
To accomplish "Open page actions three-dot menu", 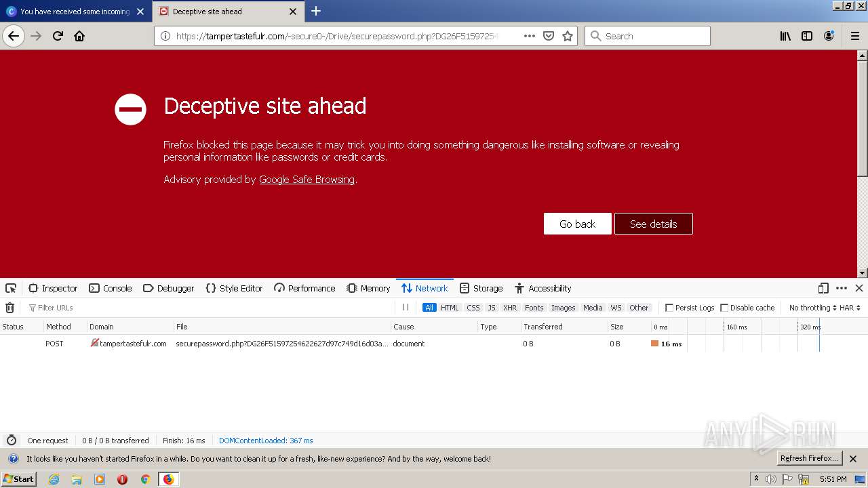I will point(530,36).
